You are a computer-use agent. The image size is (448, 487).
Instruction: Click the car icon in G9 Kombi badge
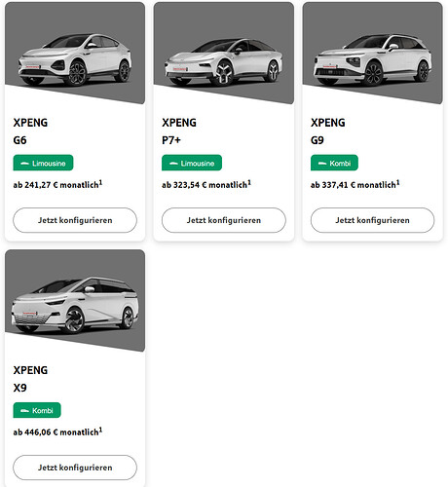[322, 164]
